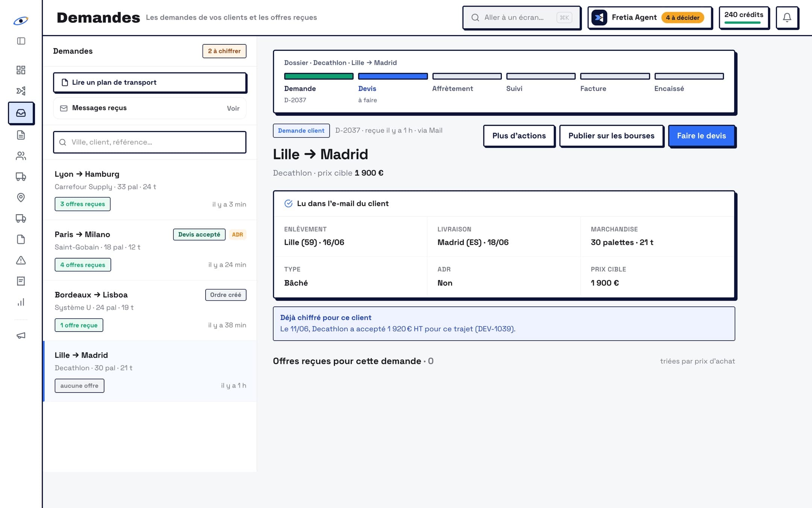This screenshot has width=812, height=508.
Task: Open the truck icon directly under map pin
Action: (21, 218)
